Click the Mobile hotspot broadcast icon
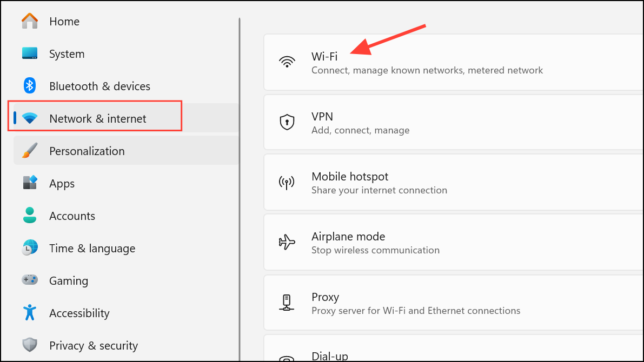This screenshot has width=644, height=362. pyautogui.click(x=287, y=181)
